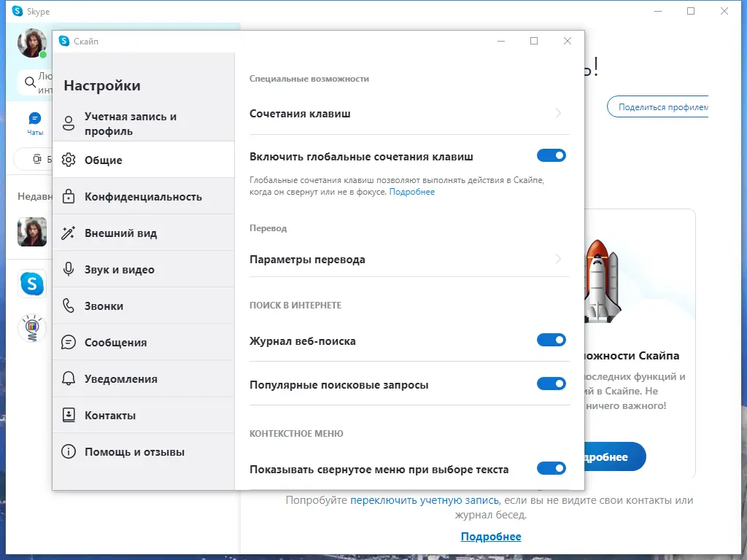The width and height of the screenshot is (747, 560).
Task: Click the gear icon next to Общие
Action: click(x=69, y=160)
